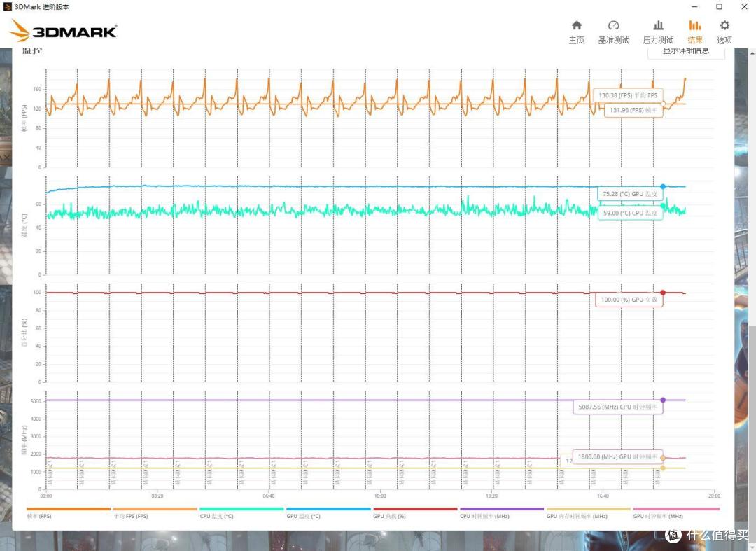This screenshot has height=551, width=756.
Task: Click the 显示详细信息 show details button
Action: coord(685,52)
